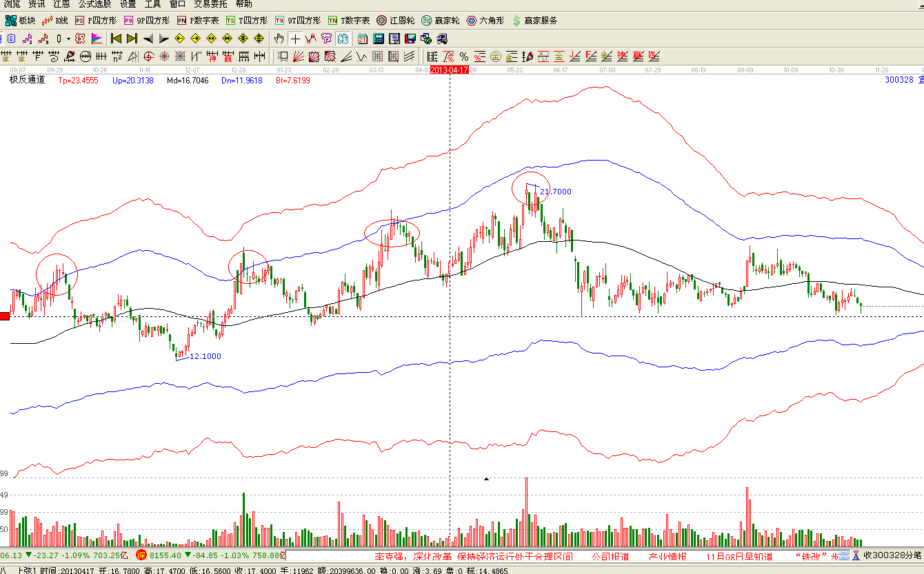
Task: Open the 板块 sector view
Action: click(20, 21)
